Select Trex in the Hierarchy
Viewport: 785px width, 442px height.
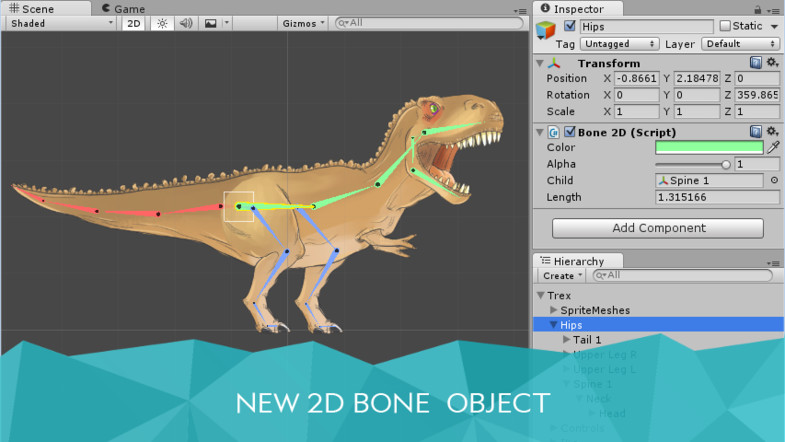click(x=559, y=295)
